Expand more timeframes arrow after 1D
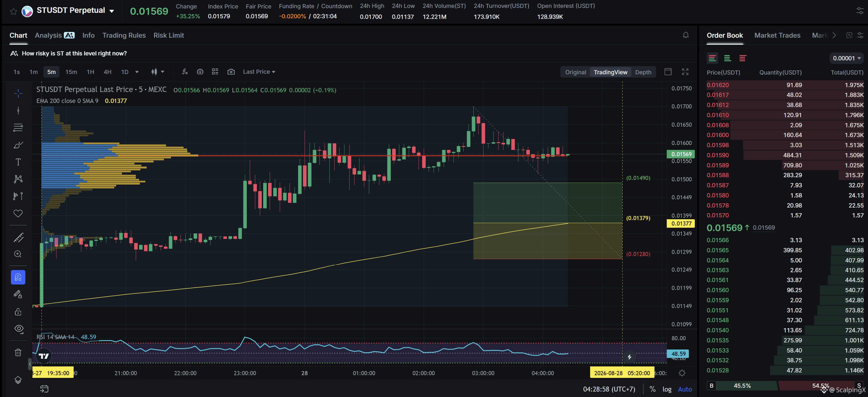The width and height of the screenshot is (868, 397). 137,72
